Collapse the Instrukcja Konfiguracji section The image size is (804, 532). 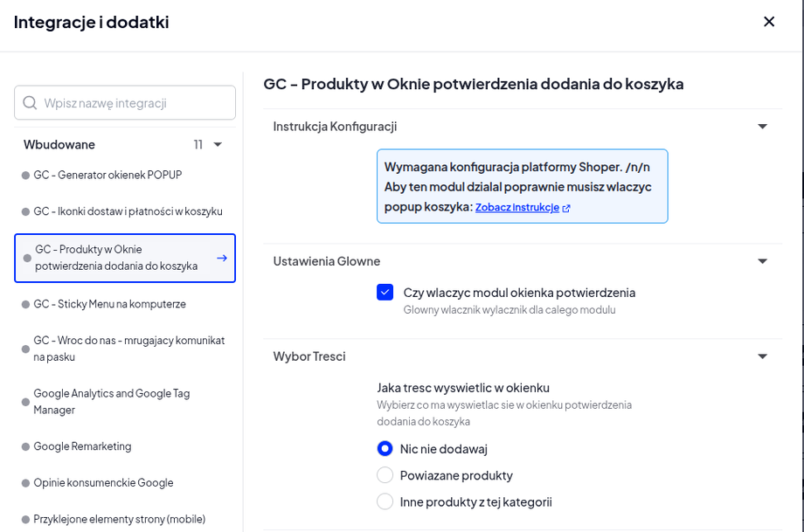762,127
